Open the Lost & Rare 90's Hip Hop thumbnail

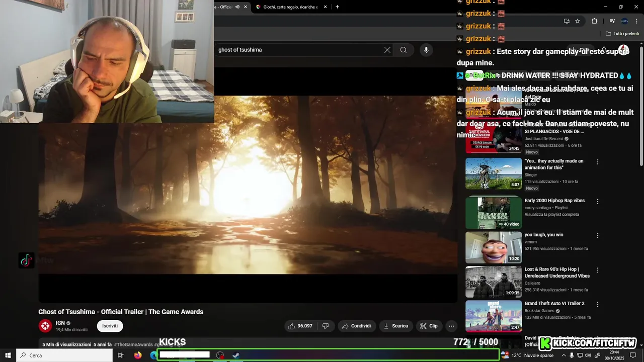pyautogui.click(x=494, y=282)
